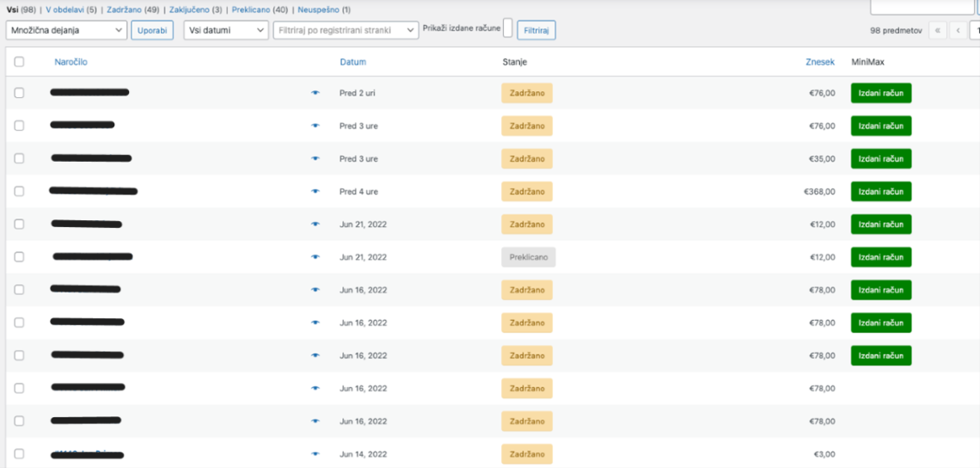Go to the previous page with the single arrow
This screenshot has height=468, width=980.
click(958, 30)
